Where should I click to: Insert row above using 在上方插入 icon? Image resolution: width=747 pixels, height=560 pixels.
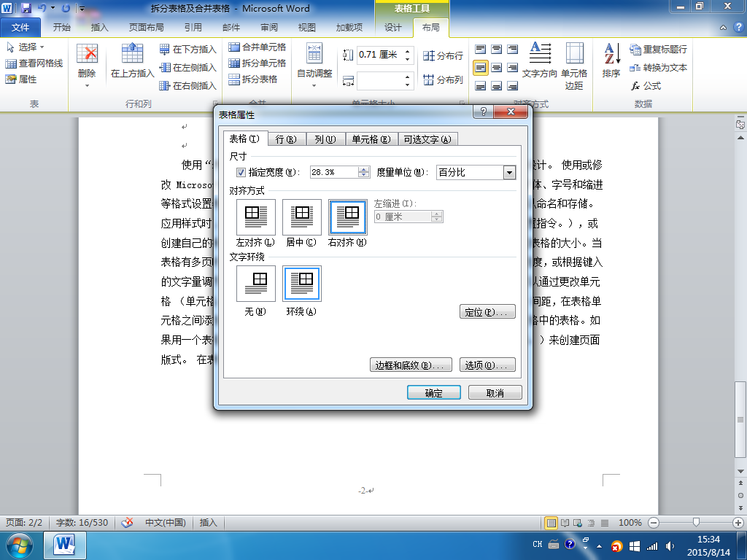tap(132, 53)
